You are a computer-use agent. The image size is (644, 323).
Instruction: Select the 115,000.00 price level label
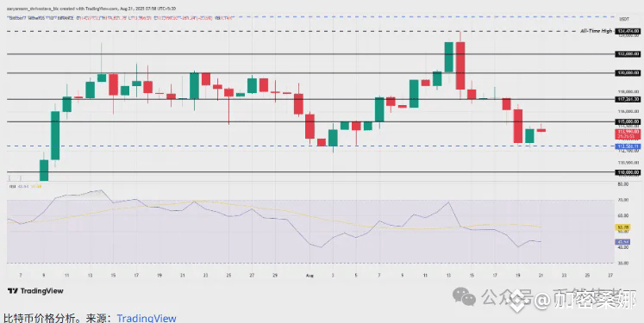tap(628, 121)
